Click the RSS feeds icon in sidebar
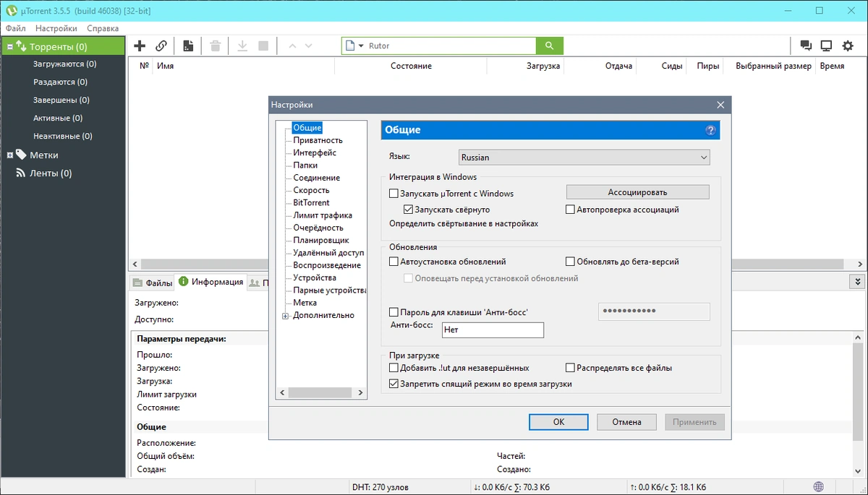This screenshot has height=495, width=868. click(21, 173)
